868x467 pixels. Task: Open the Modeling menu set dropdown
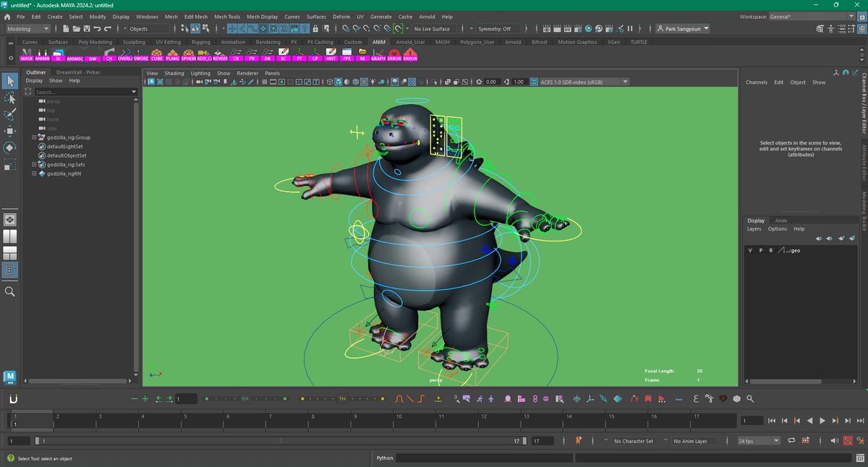coord(28,29)
